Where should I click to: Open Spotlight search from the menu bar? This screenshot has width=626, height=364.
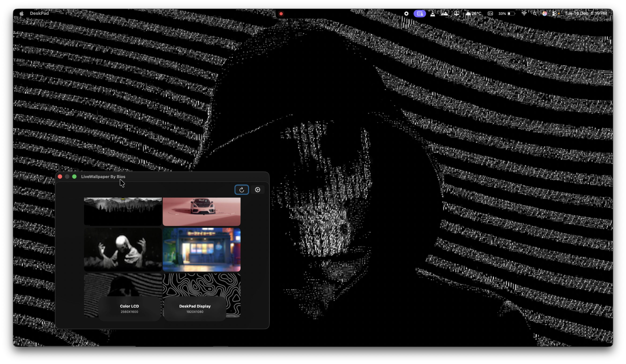point(535,13)
